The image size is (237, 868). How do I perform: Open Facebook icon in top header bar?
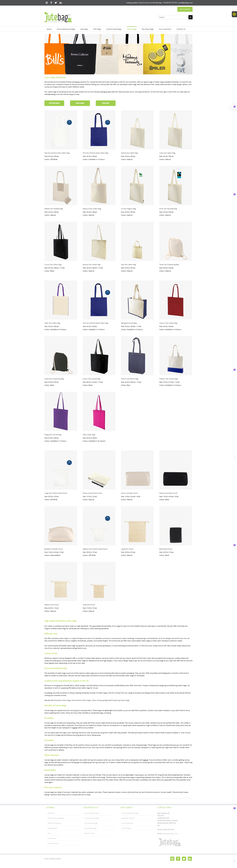[x=51, y=3]
